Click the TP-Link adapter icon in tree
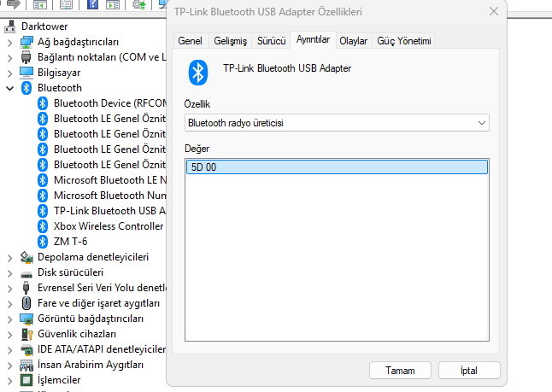 pos(43,211)
